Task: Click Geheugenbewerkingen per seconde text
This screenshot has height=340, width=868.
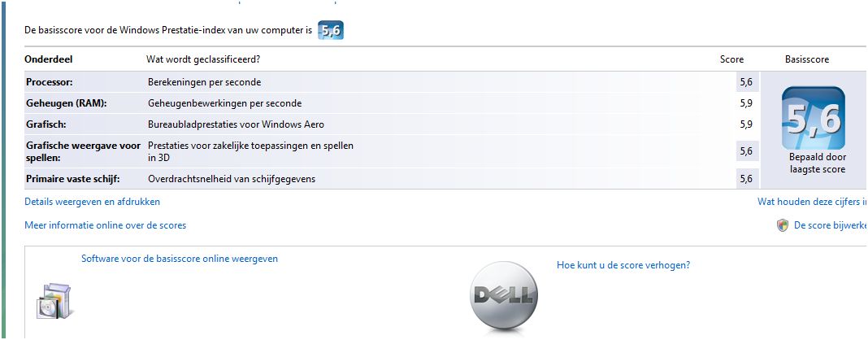Action: [225, 103]
